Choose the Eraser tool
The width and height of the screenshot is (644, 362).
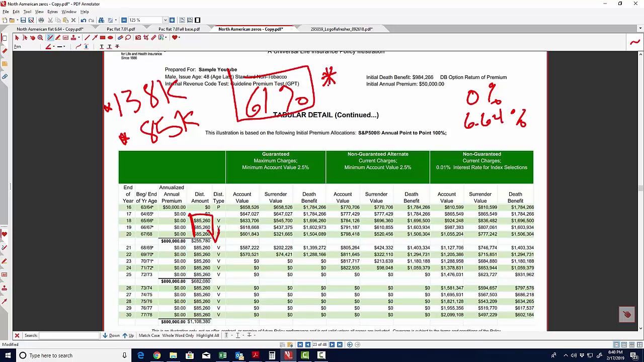pyautogui.click(x=120, y=38)
